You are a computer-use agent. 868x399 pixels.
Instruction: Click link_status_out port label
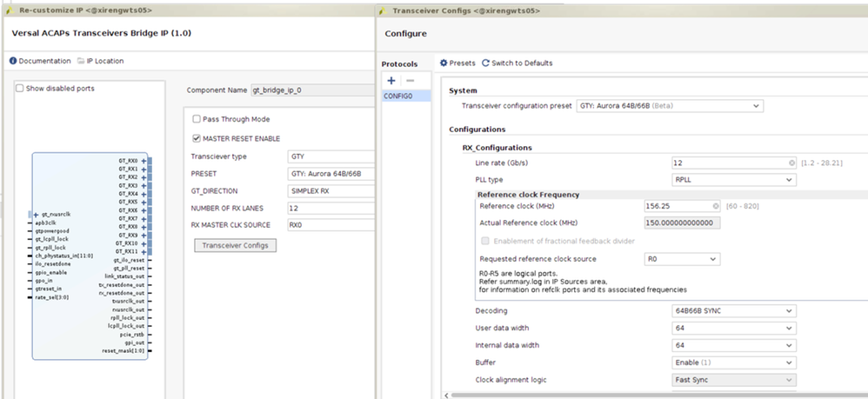click(124, 276)
